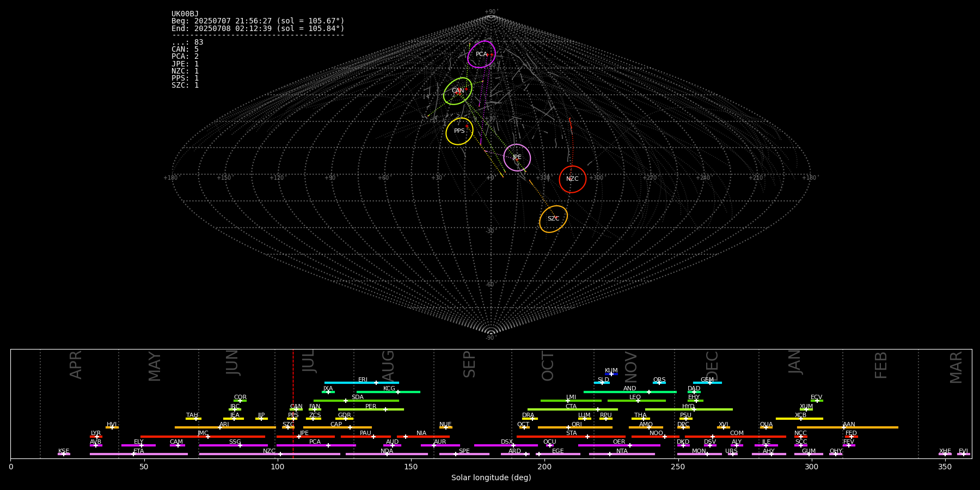This screenshot has height=490, width=980.
Task: Click the red dashed current-date line in timeline
Action: pos(293,403)
